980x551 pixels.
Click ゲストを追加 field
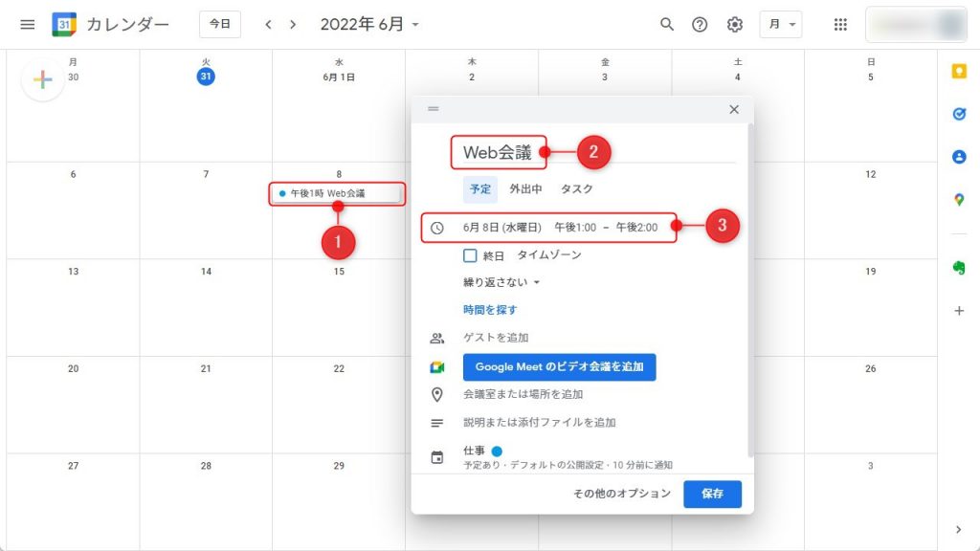coord(496,338)
